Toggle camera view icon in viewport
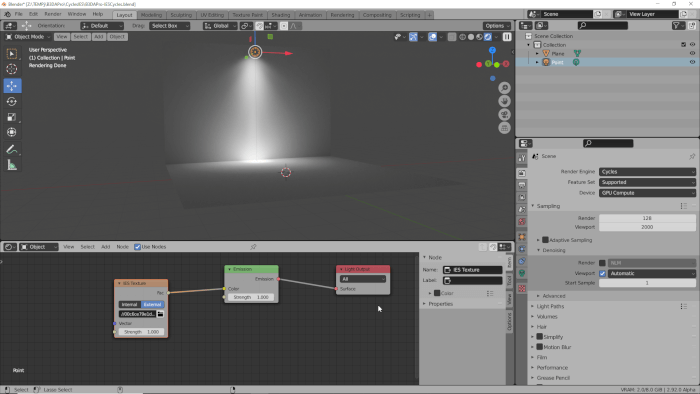 [x=504, y=115]
